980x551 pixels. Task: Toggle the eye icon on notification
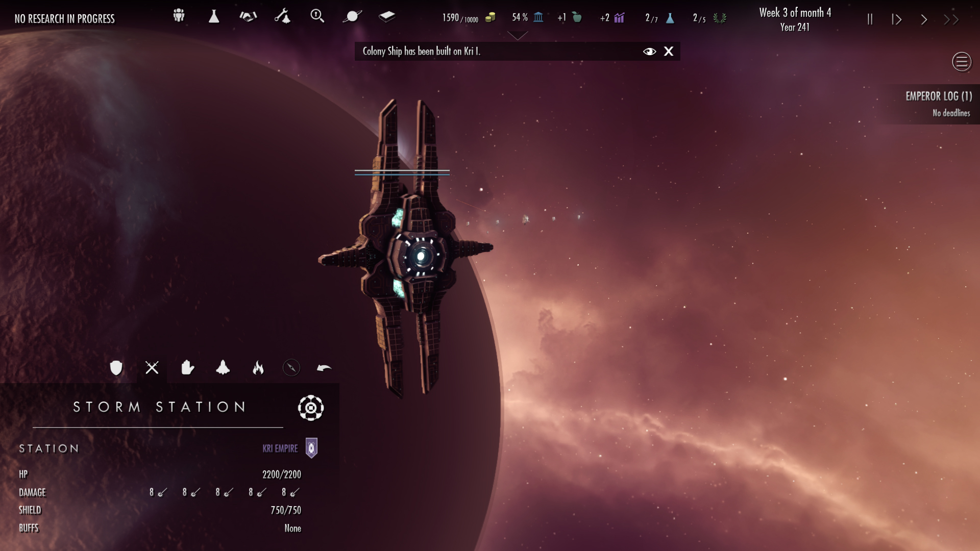click(648, 51)
